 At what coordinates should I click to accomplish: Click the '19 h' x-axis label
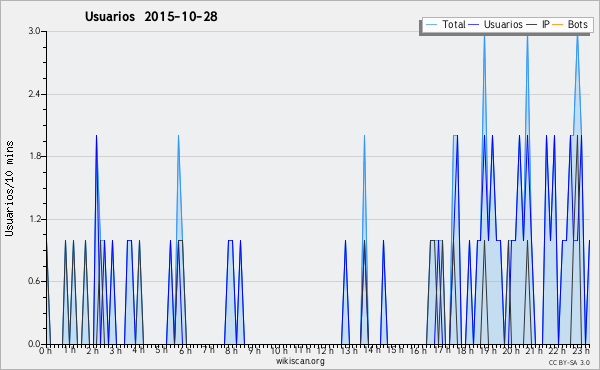pyautogui.click(x=488, y=350)
